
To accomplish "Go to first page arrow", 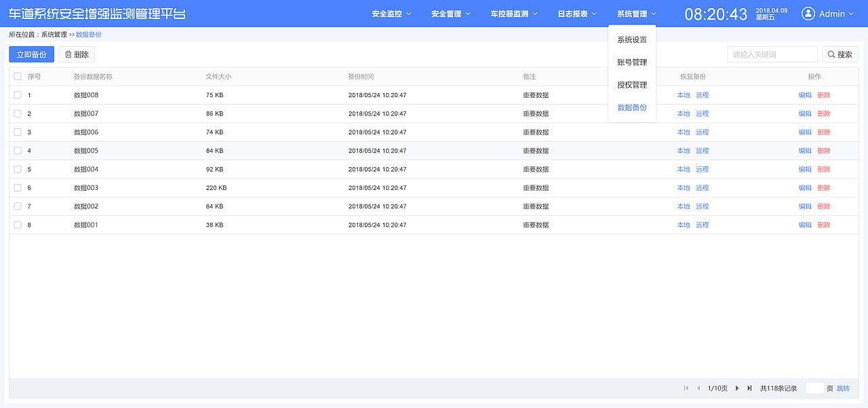I will 686,388.
